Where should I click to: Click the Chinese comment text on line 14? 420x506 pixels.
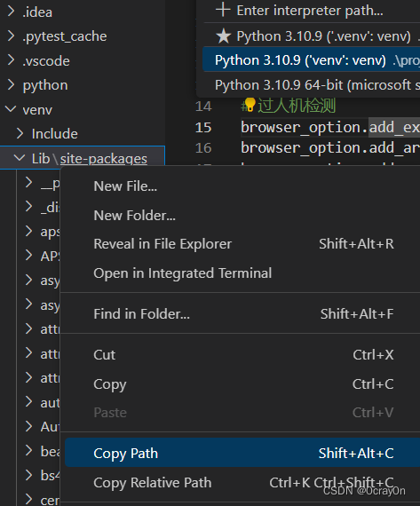pos(297,106)
